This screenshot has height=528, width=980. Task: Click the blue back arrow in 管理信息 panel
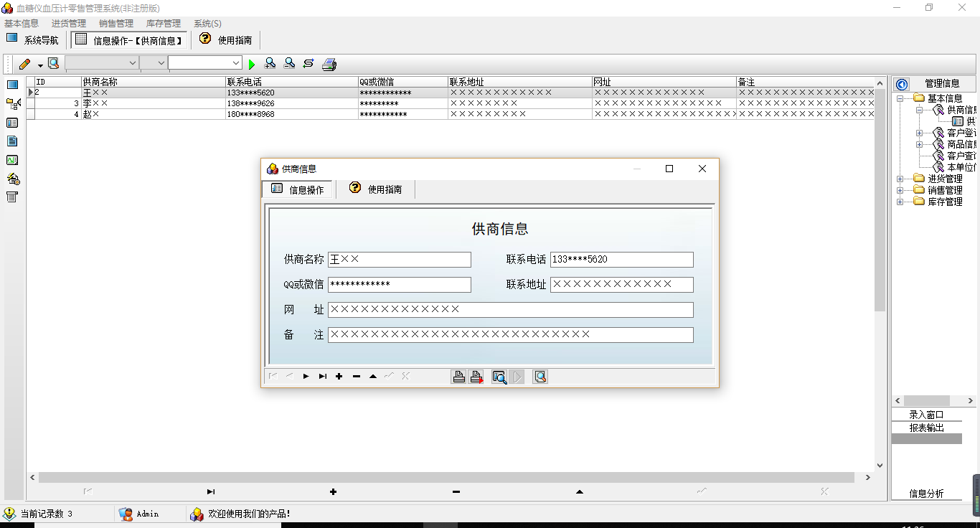tap(903, 84)
